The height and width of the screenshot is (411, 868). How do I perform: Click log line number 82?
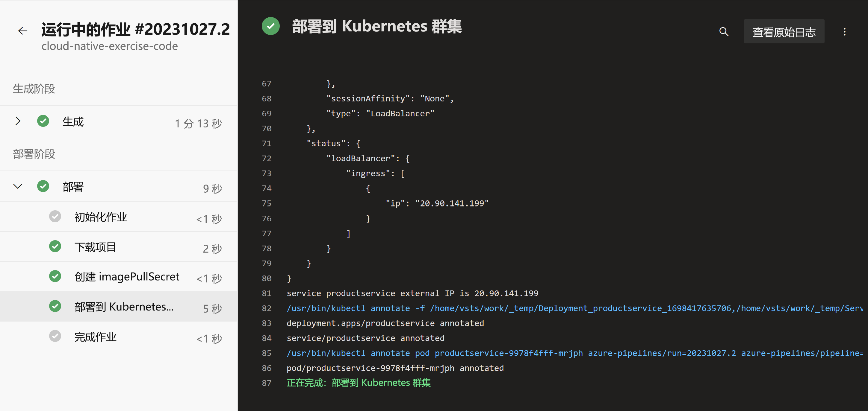(x=267, y=308)
